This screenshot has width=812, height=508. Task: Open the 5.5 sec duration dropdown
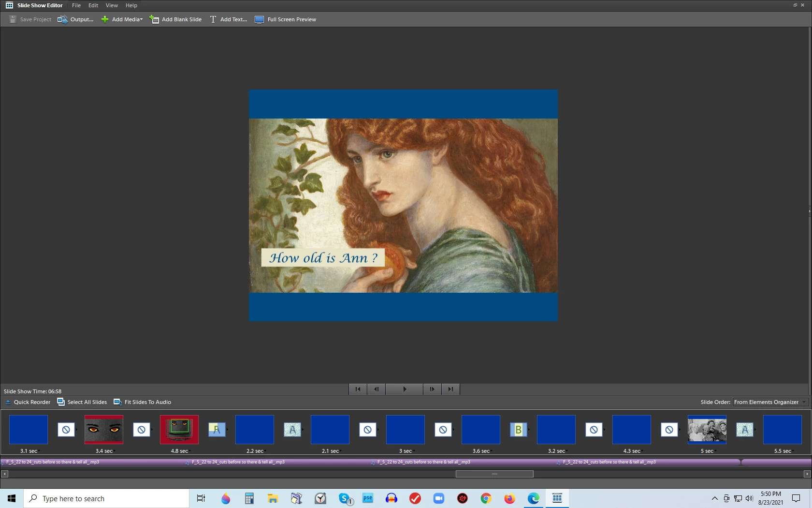(x=783, y=451)
